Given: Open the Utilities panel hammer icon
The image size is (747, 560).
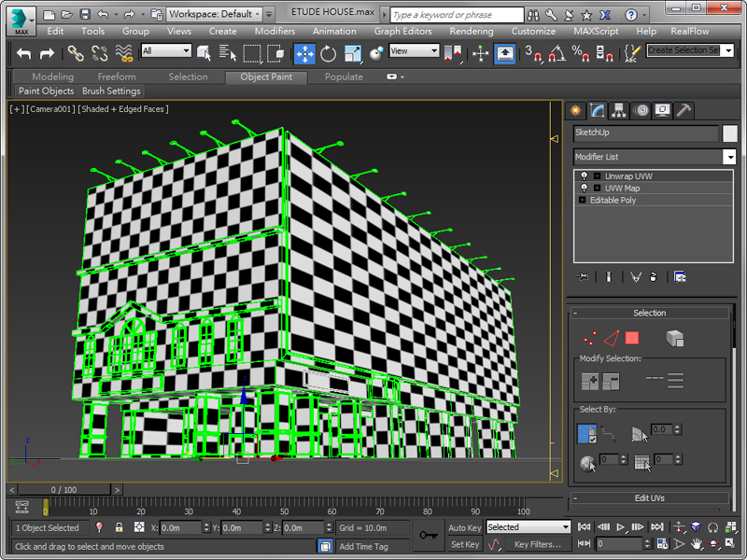Looking at the screenshot, I should click(x=684, y=110).
